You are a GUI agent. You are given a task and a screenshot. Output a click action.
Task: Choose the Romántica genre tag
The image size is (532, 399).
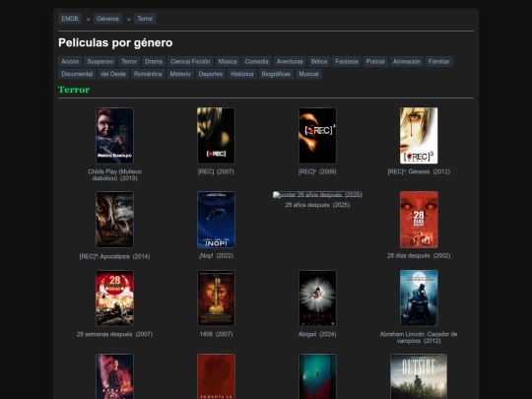(x=148, y=74)
